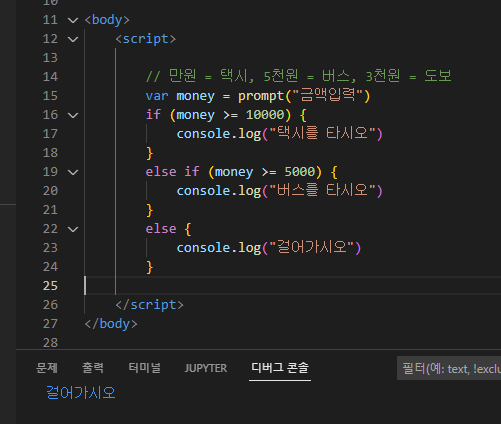Switch to the 터미널 tab
The height and width of the screenshot is (424, 501).
(x=145, y=368)
